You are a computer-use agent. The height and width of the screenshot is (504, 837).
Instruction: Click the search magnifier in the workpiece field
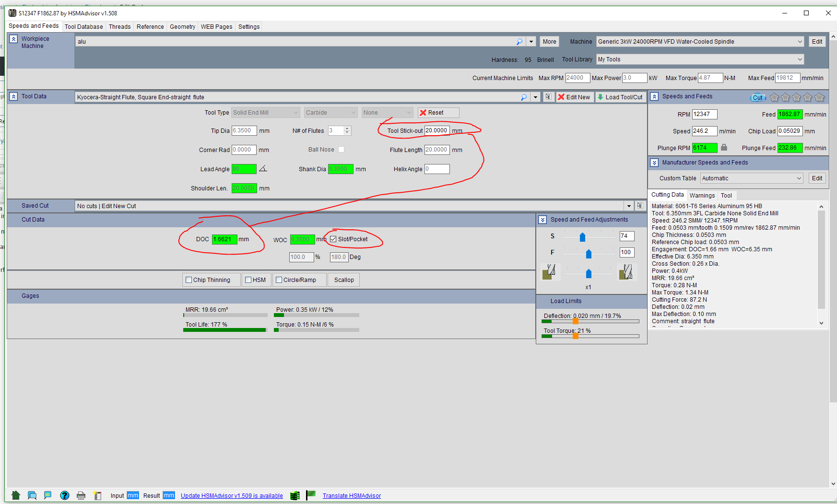tap(519, 42)
